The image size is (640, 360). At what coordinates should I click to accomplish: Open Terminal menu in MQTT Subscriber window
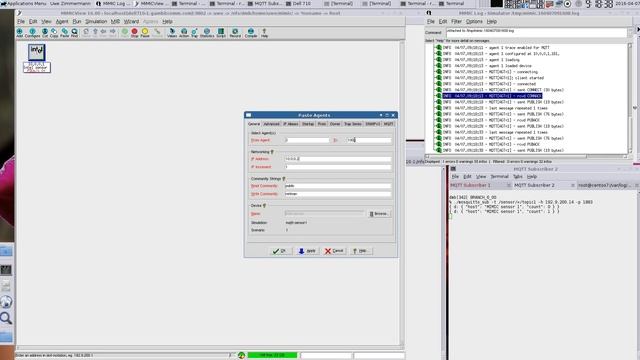point(499,177)
